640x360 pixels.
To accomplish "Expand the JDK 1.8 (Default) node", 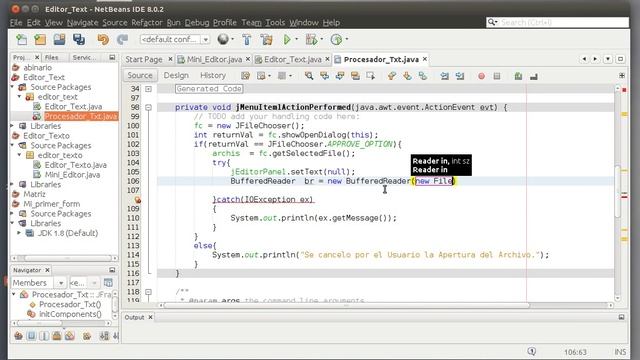I will tap(19, 233).
